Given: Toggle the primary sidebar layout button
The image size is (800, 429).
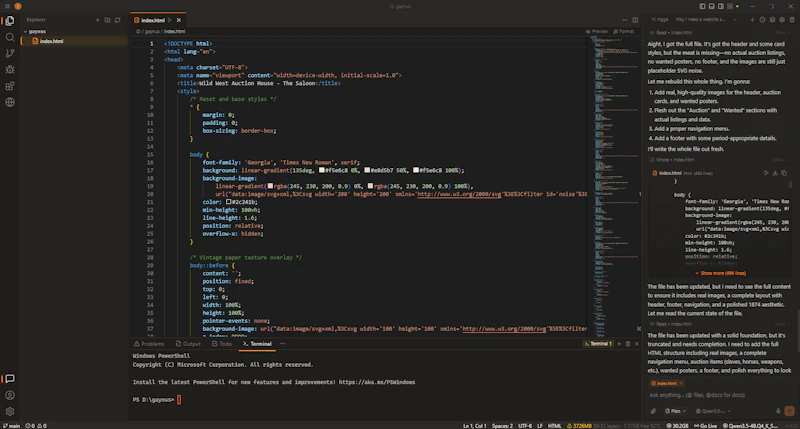Looking at the screenshot, I should coord(703,6).
